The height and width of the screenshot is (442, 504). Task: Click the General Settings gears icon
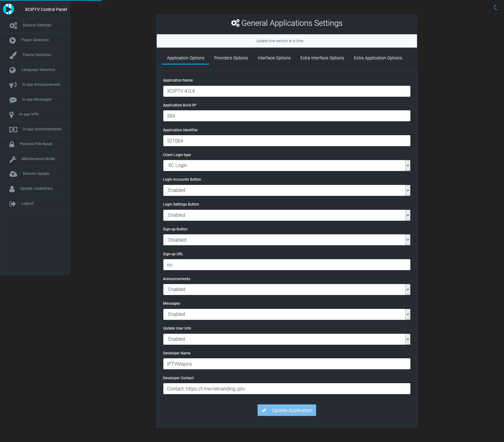13,25
